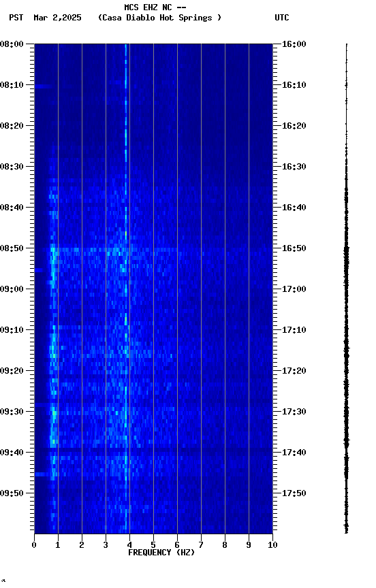Click the 17:10 UTC time label

click(294, 330)
